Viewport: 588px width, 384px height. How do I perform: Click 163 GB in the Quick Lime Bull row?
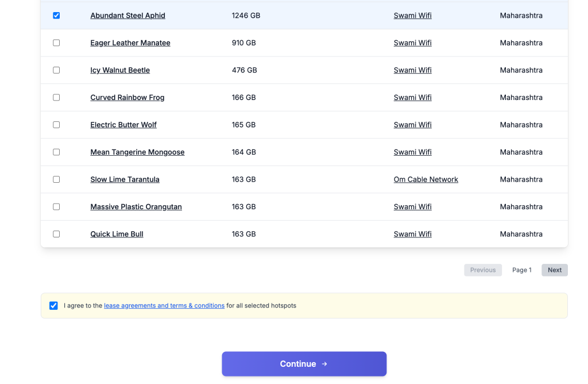(x=243, y=234)
